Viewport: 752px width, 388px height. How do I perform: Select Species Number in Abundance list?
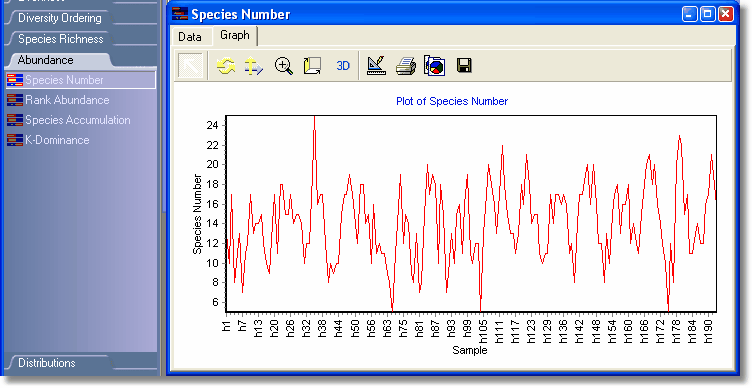(81, 80)
